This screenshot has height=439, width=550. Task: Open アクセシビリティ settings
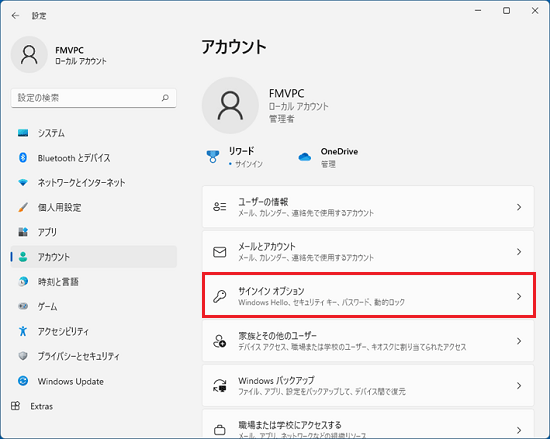[94, 331]
